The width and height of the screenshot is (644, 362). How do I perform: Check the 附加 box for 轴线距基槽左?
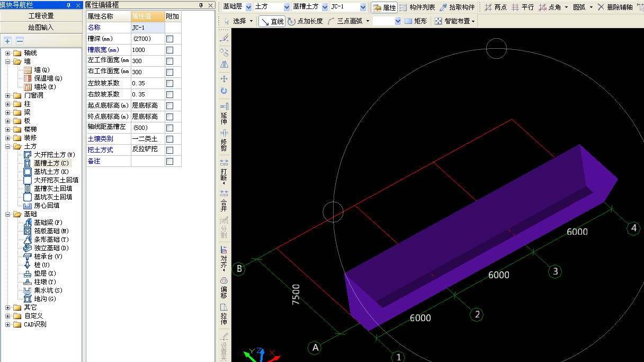[170, 128]
